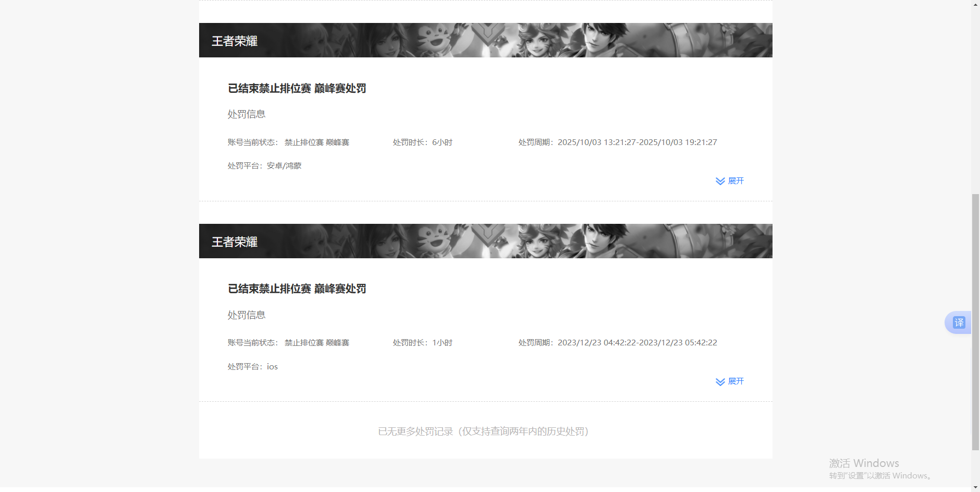Click the first 王者荣耀 banner title

click(235, 41)
